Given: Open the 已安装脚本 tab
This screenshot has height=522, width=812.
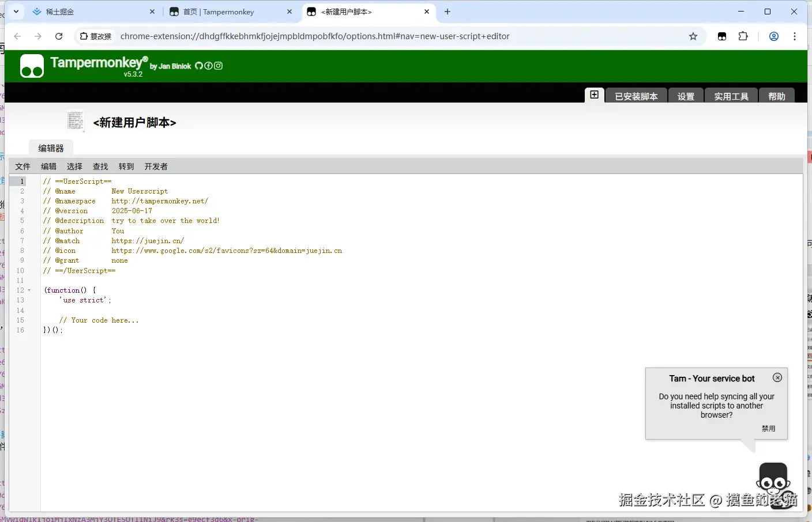Looking at the screenshot, I should coord(636,96).
